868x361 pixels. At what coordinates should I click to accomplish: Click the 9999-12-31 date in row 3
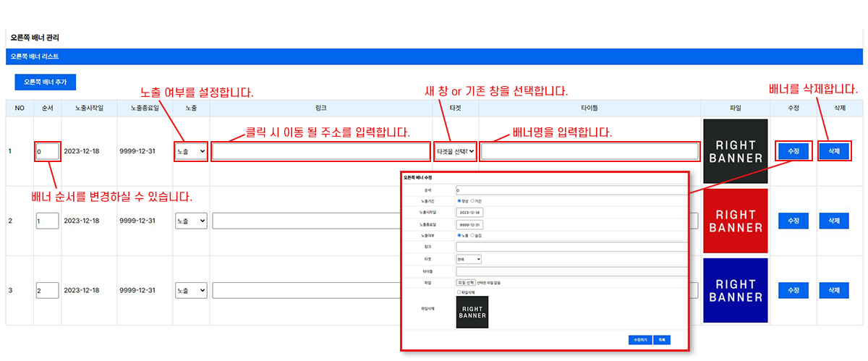click(137, 290)
